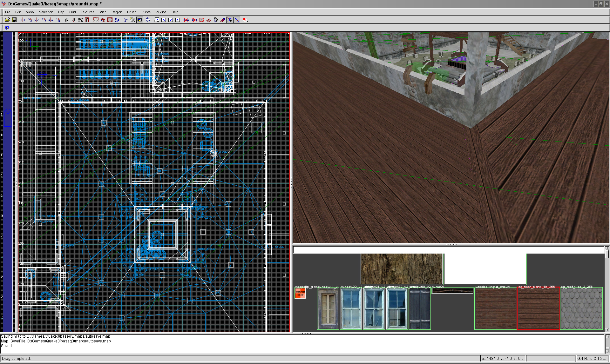
Task: Open the Textures menu
Action: pos(87,12)
